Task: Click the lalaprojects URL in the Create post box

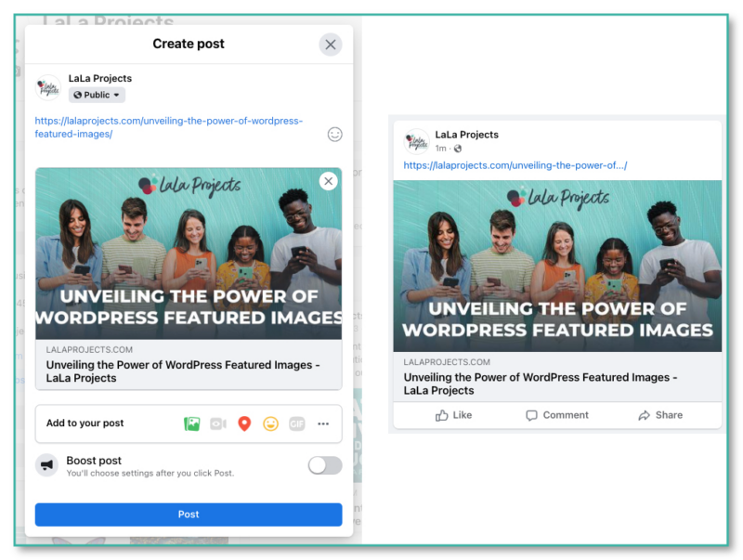Action: 169,127
